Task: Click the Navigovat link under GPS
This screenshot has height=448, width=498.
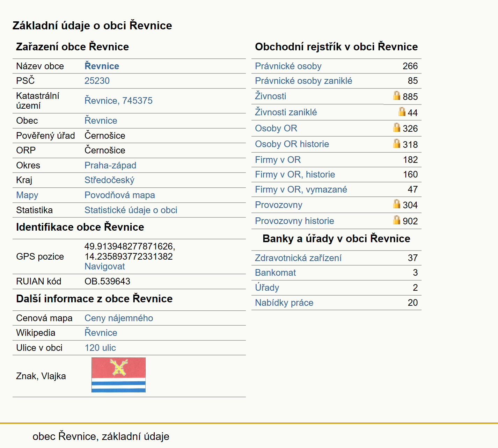Action: pyautogui.click(x=104, y=266)
